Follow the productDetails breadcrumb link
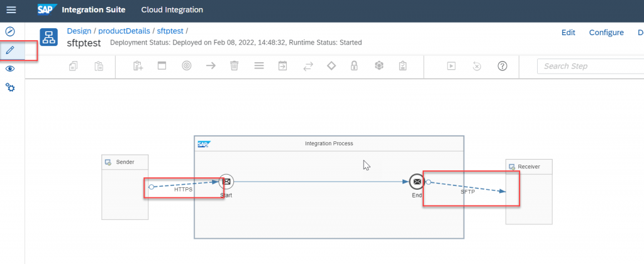This screenshot has width=644, height=264. pyautogui.click(x=124, y=31)
